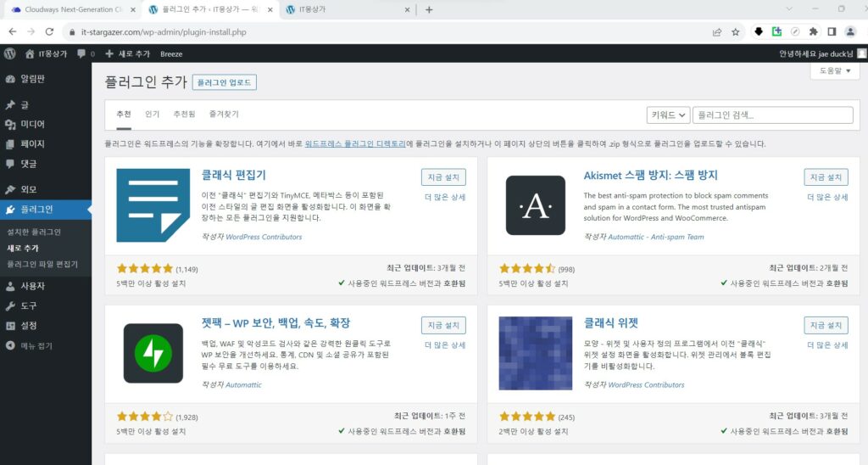868x465 pixels.
Task: Open 플러그인 파일 편집기 submenu
Action: 42,264
